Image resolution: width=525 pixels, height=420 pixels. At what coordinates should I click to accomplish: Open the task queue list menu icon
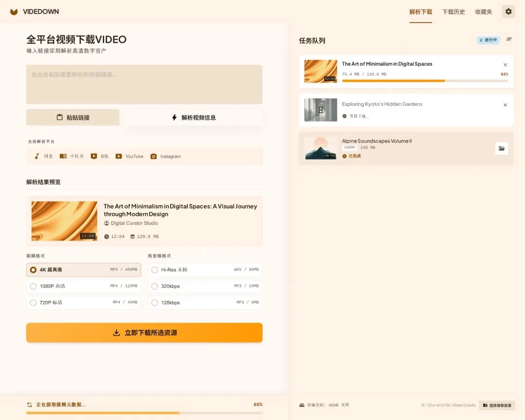pos(509,39)
